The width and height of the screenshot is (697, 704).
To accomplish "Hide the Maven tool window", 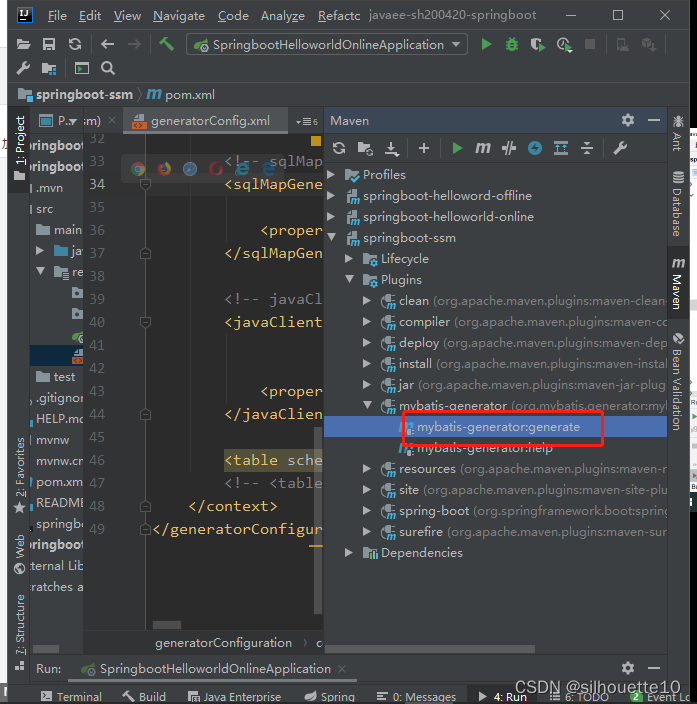I will [654, 120].
